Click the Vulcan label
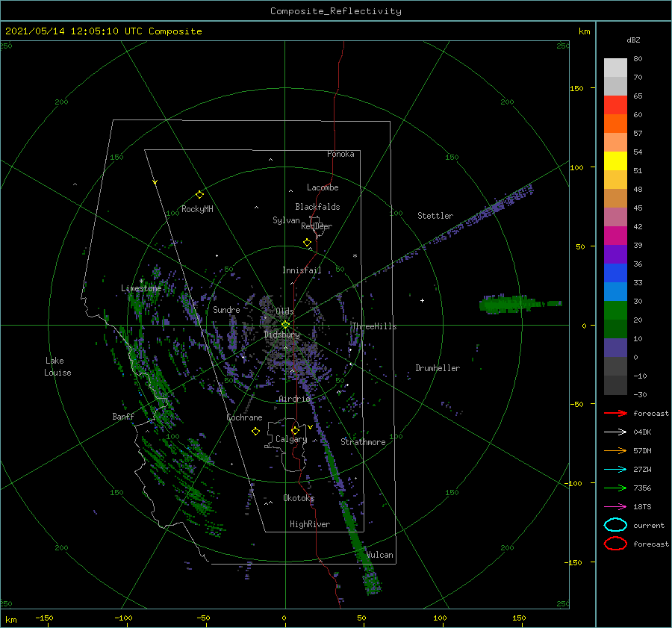The image size is (672, 628). [380, 555]
